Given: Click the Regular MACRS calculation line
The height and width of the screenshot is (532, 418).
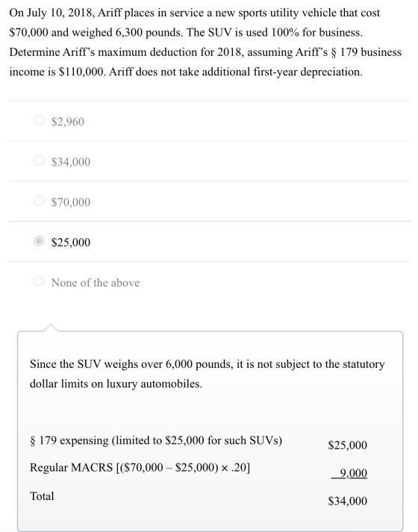Looking at the screenshot, I should [140, 468].
